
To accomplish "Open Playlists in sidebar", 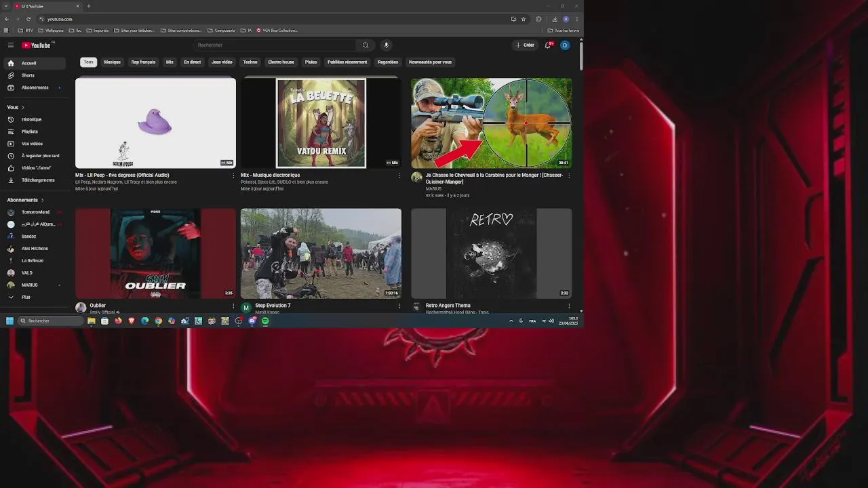I will 36,131.
